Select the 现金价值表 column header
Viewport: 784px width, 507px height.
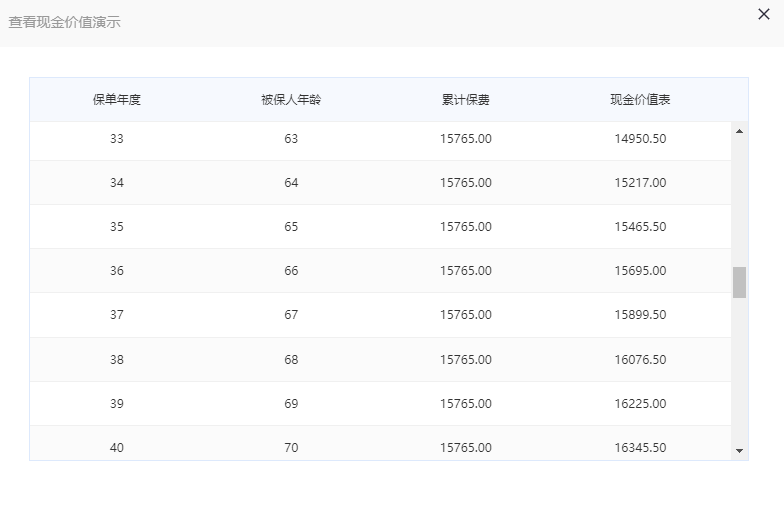[640, 100]
